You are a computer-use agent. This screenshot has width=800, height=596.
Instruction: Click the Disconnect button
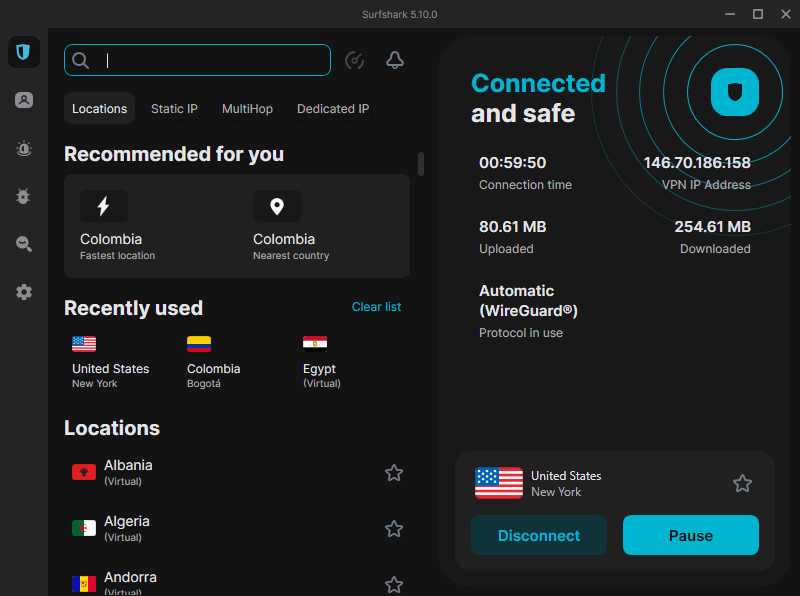click(539, 535)
